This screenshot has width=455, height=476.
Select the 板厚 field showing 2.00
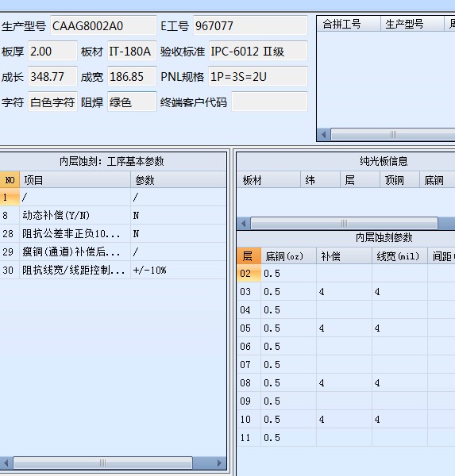pos(52,51)
